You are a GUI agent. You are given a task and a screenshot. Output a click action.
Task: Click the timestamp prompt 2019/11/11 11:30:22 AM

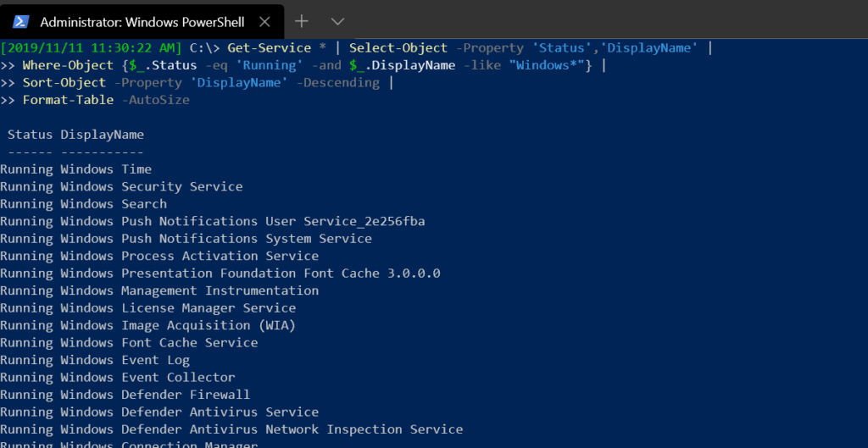[91, 48]
